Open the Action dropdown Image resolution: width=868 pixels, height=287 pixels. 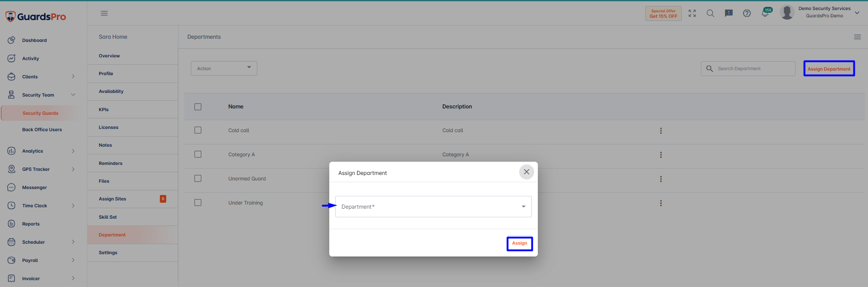[x=224, y=68]
